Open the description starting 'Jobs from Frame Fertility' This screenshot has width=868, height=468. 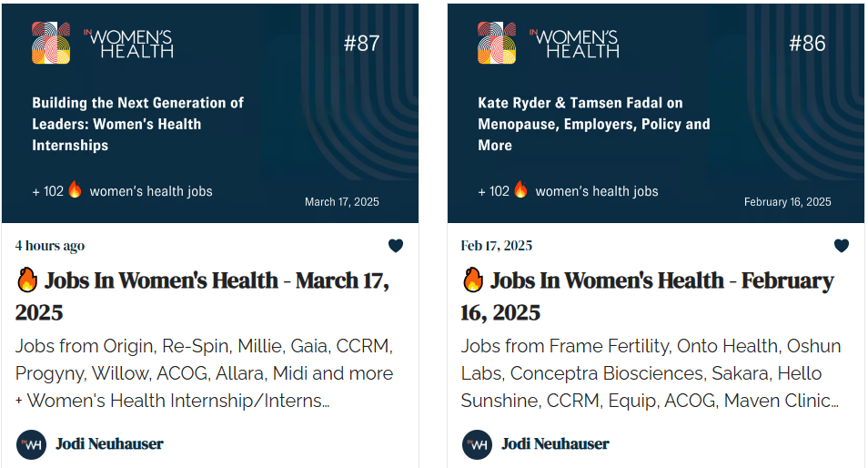click(x=651, y=373)
